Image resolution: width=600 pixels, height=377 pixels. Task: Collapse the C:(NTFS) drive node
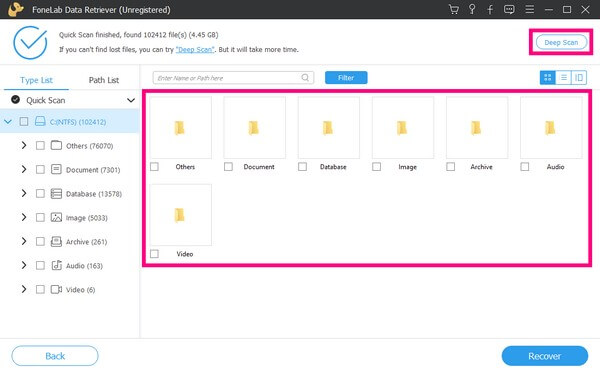[8, 122]
